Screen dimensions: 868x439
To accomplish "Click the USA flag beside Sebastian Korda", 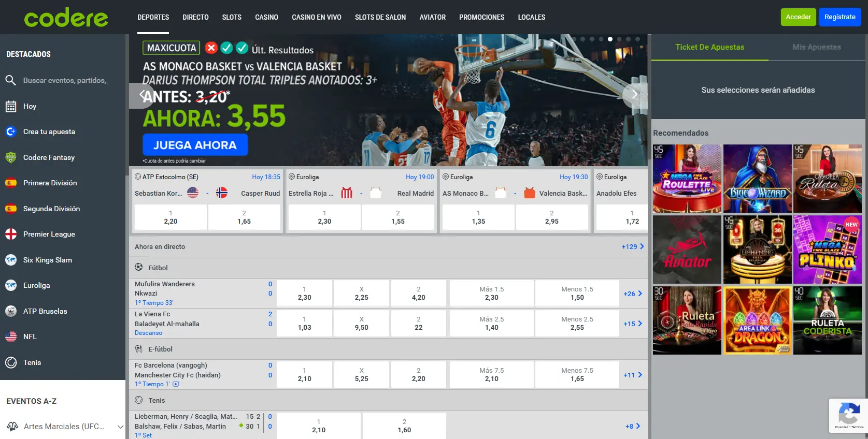I will [x=193, y=193].
